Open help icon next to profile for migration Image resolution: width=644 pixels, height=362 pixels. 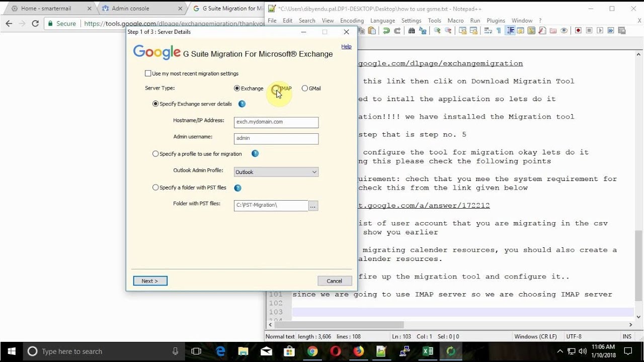[255, 154]
